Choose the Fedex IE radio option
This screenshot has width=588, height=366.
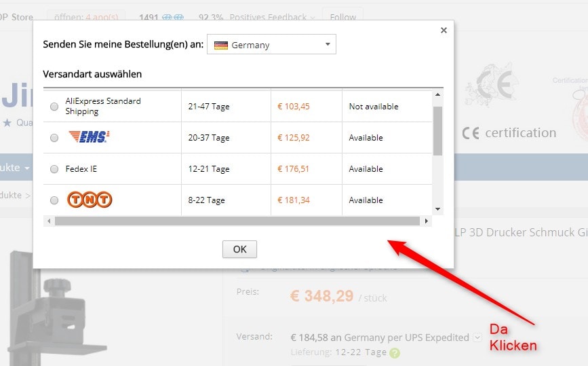click(54, 169)
